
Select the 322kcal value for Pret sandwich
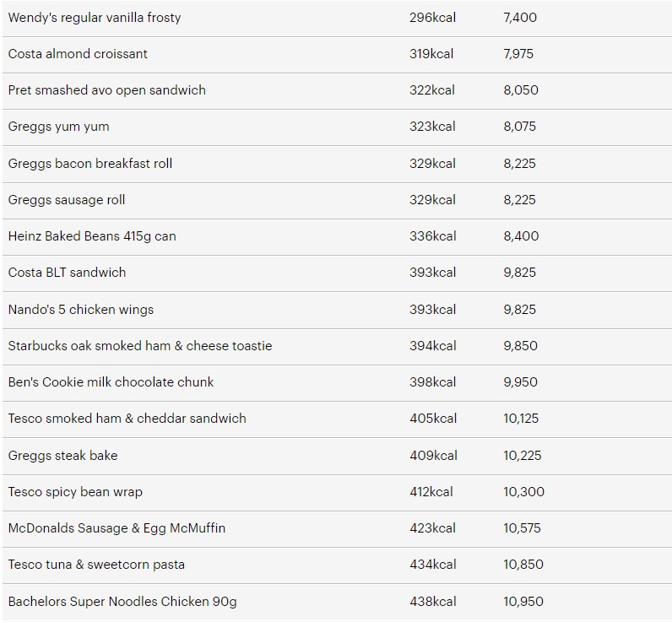click(432, 90)
